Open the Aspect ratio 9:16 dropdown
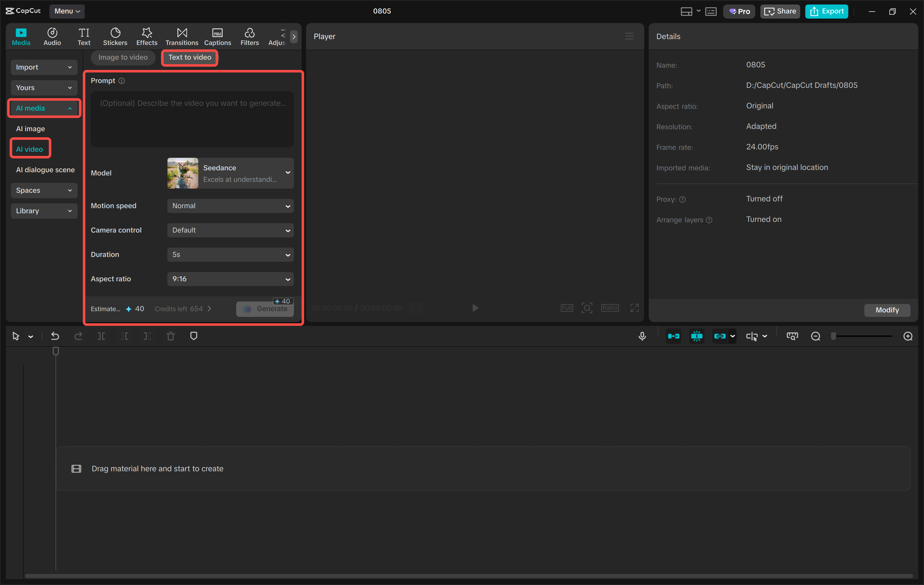 pos(230,279)
